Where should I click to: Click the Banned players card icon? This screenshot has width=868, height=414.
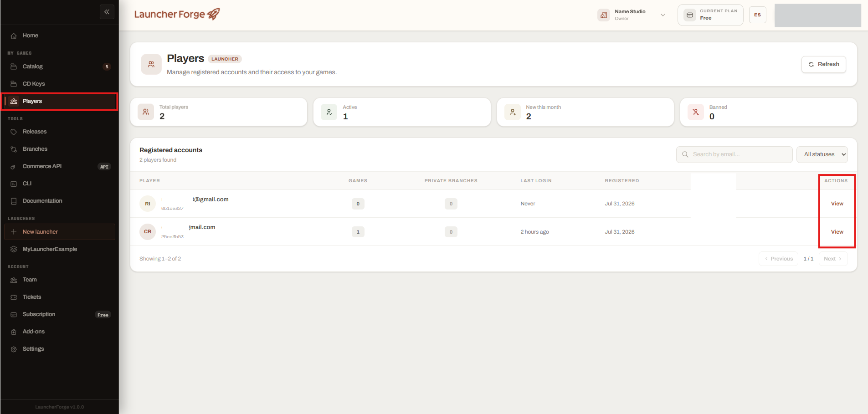[x=696, y=112]
